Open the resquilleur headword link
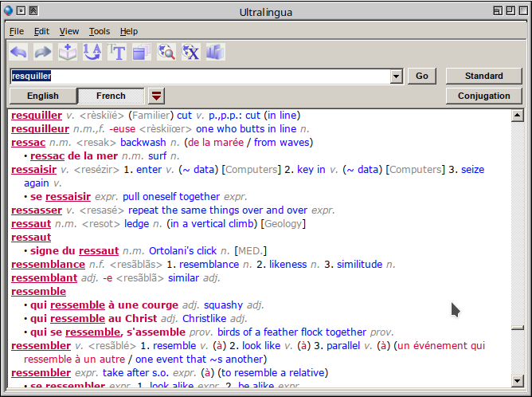Viewport: 532px width, 397px height. coord(40,129)
